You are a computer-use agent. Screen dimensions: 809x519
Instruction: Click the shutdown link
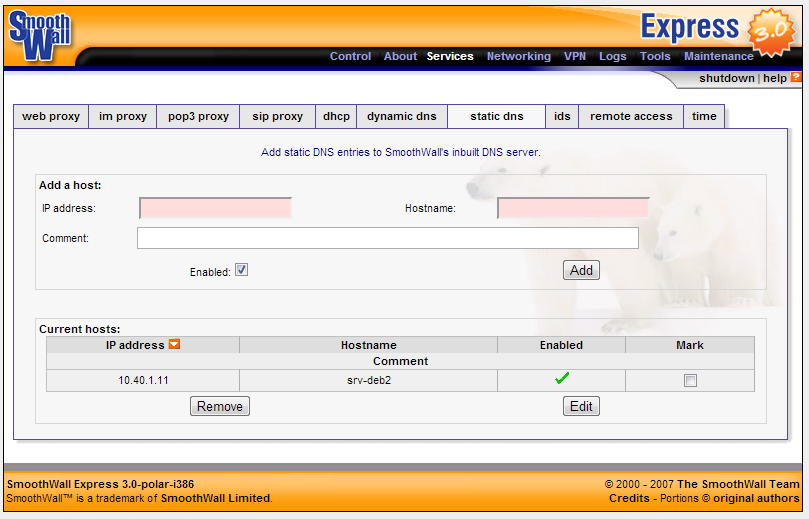[x=726, y=78]
